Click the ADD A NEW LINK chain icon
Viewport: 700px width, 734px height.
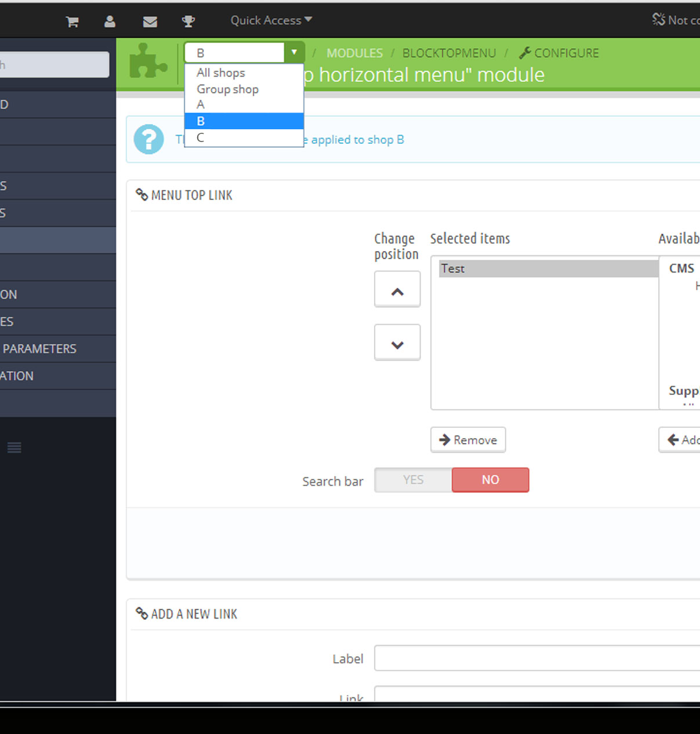(x=142, y=613)
